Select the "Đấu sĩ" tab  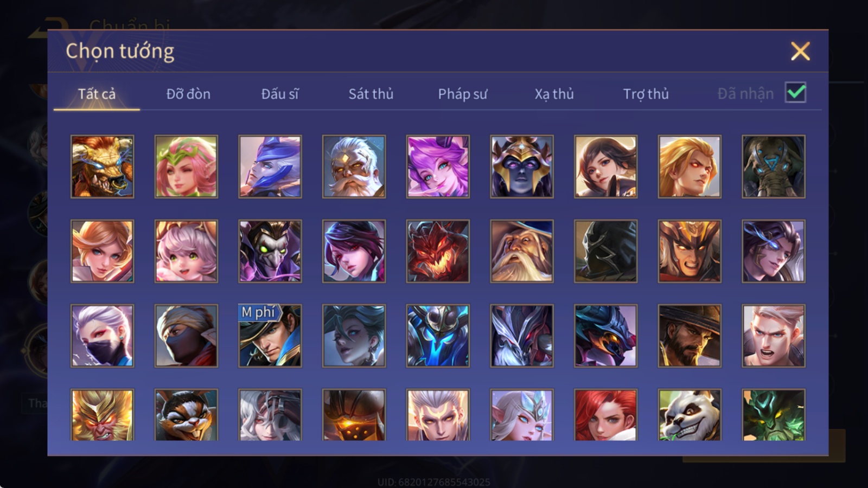(x=280, y=94)
